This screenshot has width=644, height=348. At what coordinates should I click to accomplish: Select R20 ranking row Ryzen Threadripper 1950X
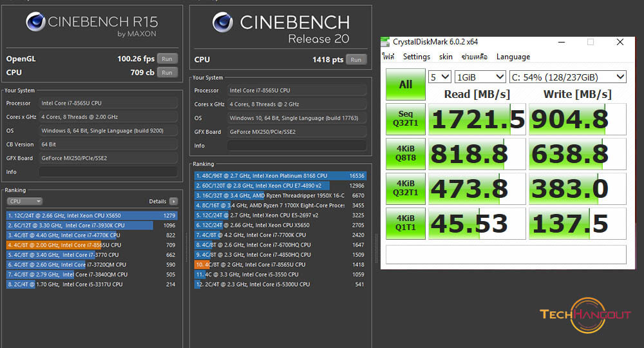tap(280, 195)
